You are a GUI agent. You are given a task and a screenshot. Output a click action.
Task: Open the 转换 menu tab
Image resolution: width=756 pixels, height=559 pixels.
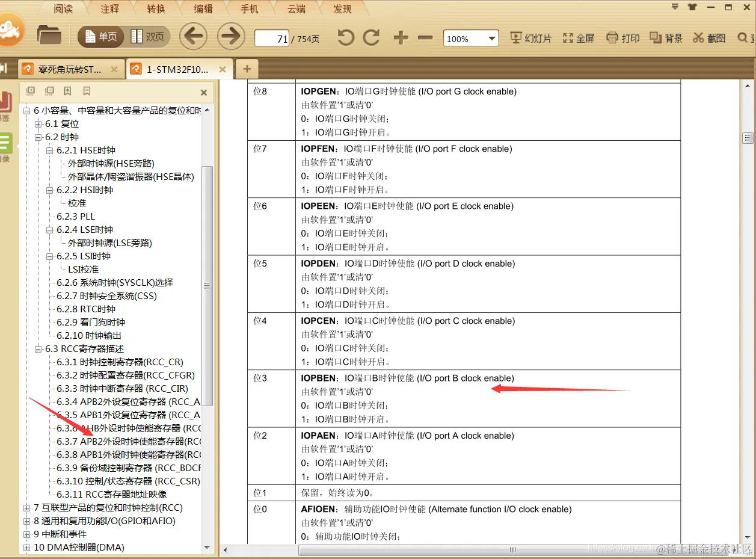(x=156, y=8)
